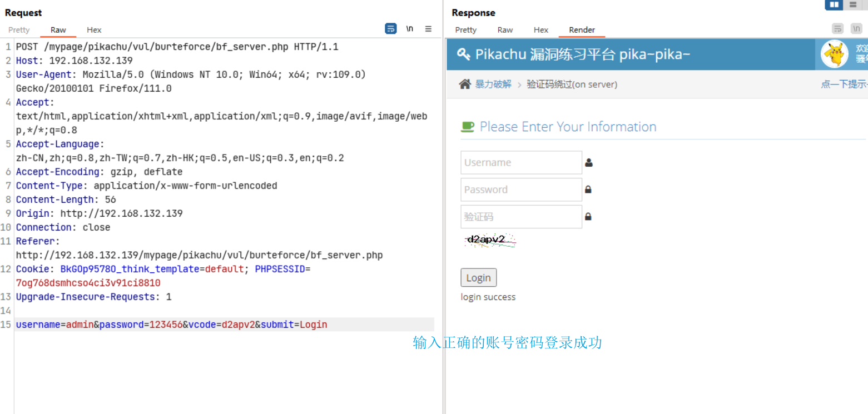Select the Raw response tab
Image resolution: width=868 pixels, height=414 pixels.
505,29
